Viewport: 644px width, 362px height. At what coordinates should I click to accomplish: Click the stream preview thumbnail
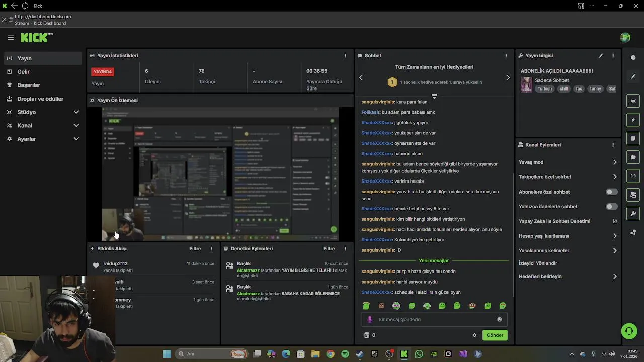coord(220,174)
